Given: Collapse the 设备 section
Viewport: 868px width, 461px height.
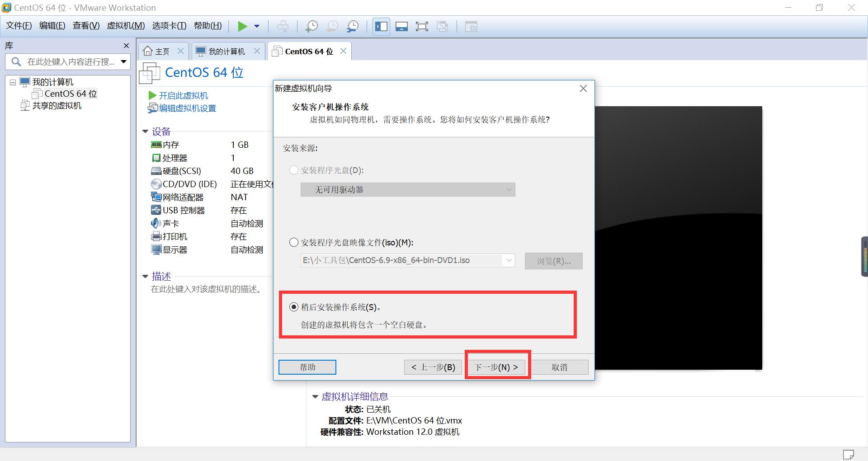Looking at the screenshot, I should tap(145, 132).
